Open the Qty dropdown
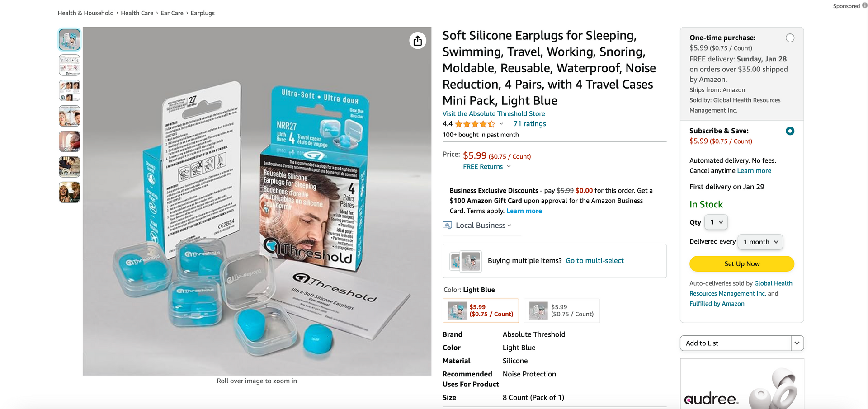The image size is (868, 409). coord(716,222)
